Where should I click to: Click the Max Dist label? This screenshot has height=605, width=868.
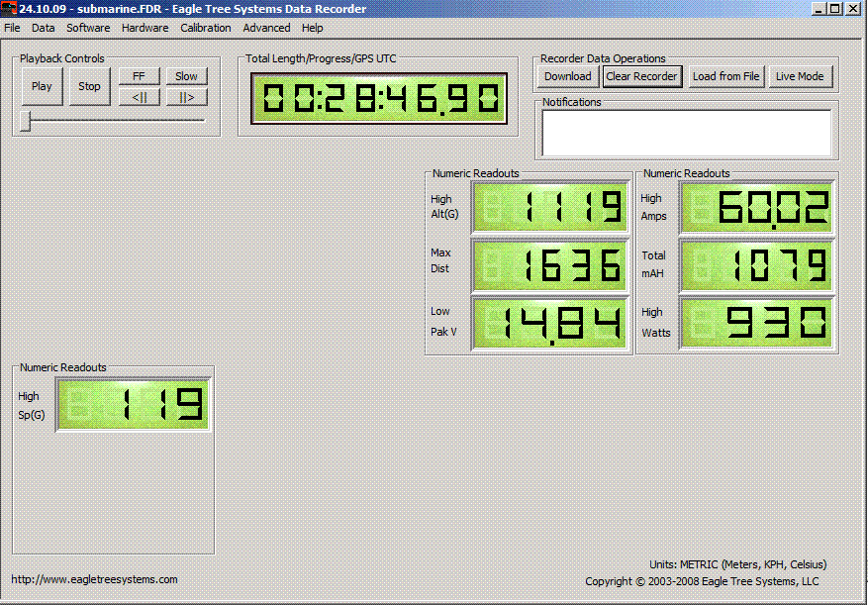pos(440,260)
